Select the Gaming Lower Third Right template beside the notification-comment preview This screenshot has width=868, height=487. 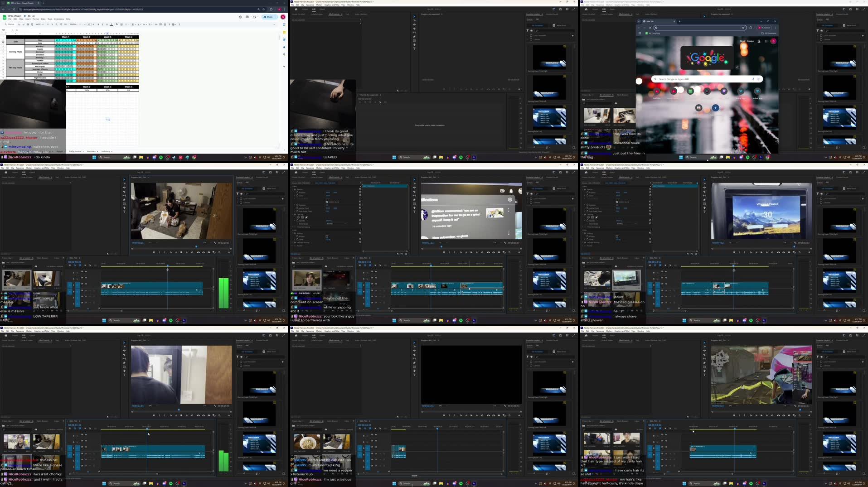point(549,221)
